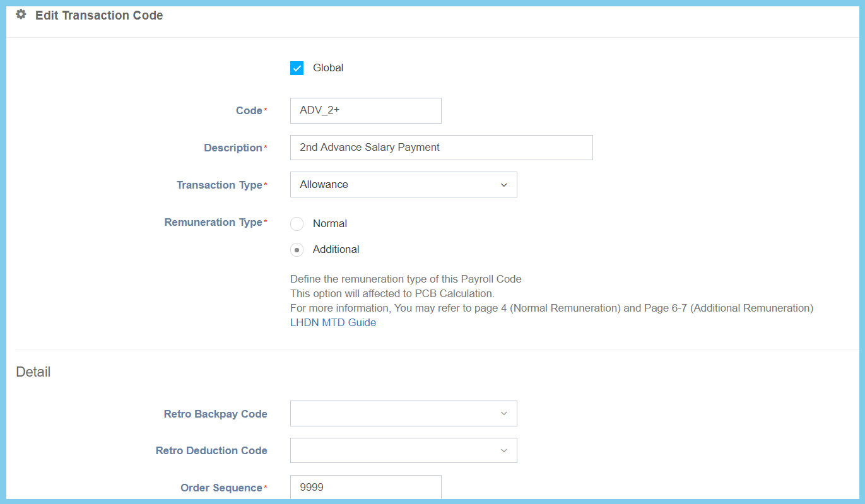Choose the Additional remuneration radio button

[297, 250]
